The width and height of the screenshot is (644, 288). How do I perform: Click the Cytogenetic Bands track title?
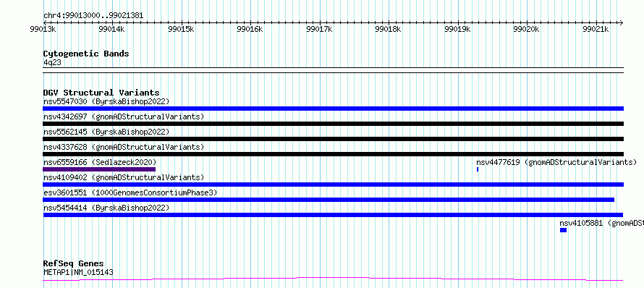(86, 54)
